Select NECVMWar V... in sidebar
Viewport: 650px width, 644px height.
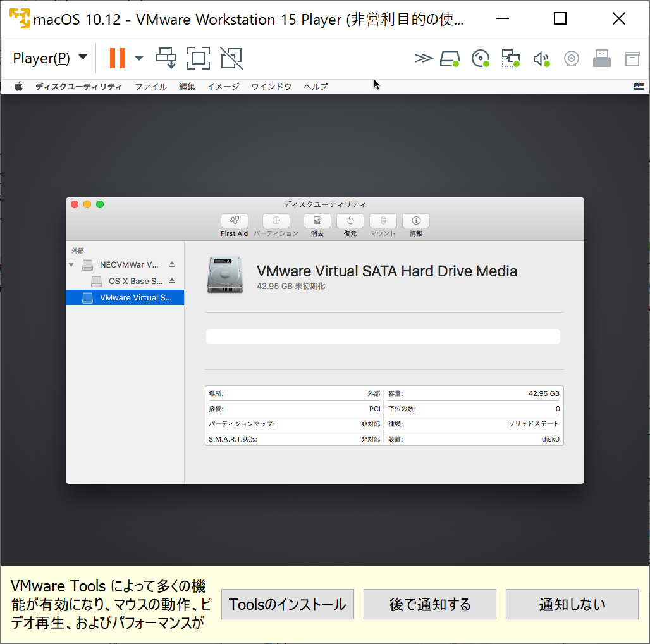(129, 264)
